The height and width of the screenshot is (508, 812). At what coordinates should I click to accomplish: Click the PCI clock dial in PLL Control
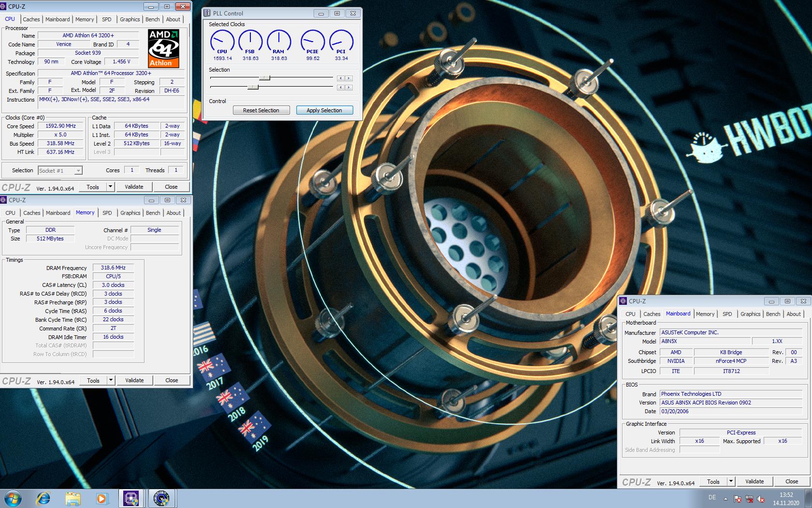[x=341, y=41]
